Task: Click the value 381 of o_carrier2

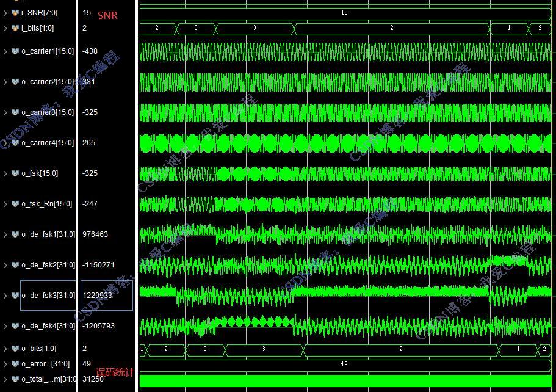Action: 88,82
